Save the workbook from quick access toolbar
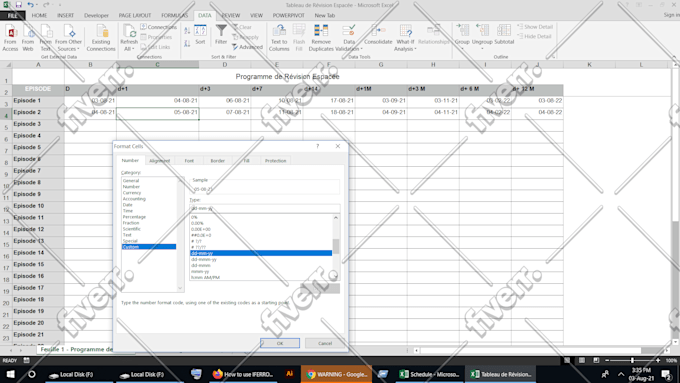 (x=19, y=5)
